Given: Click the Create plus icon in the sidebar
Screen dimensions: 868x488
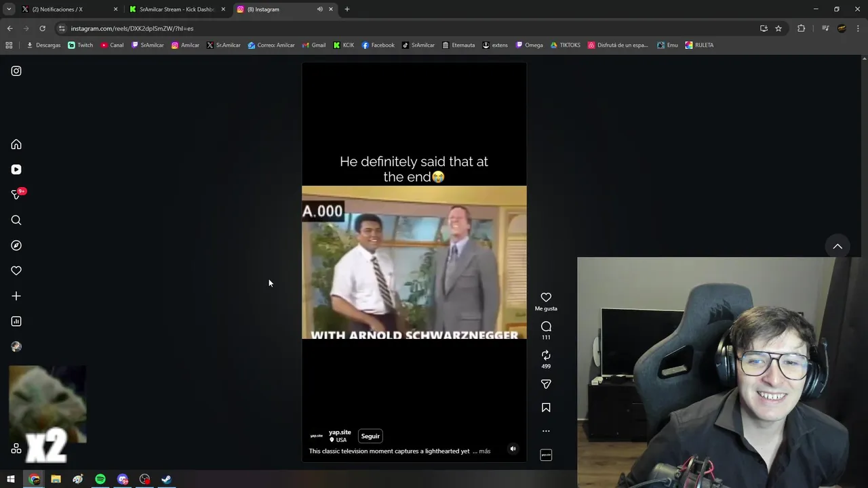Looking at the screenshot, I should (16, 296).
